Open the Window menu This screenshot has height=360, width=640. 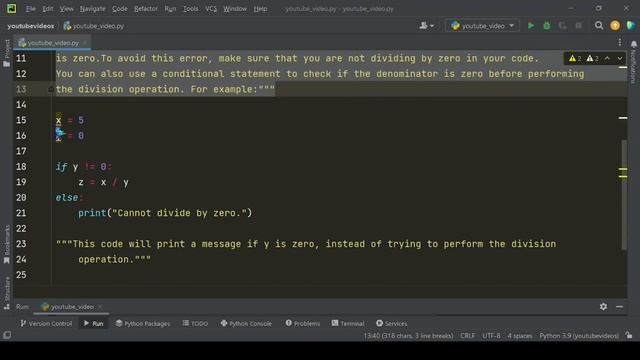pyautogui.click(x=235, y=9)
